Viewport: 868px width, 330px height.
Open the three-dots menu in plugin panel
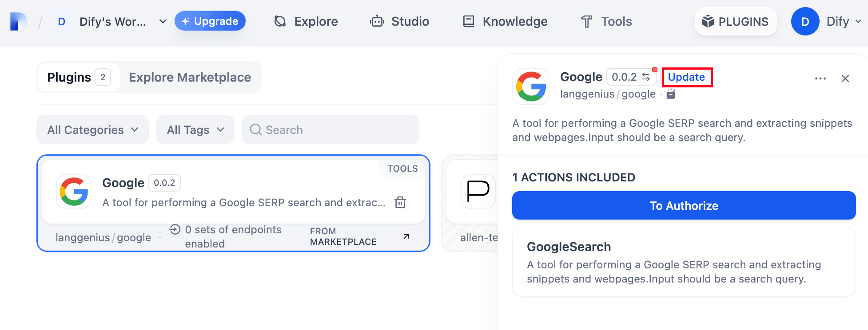(820, 79)
